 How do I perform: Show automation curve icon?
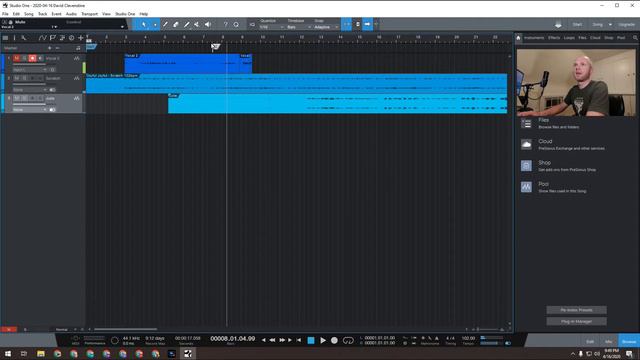42,38
